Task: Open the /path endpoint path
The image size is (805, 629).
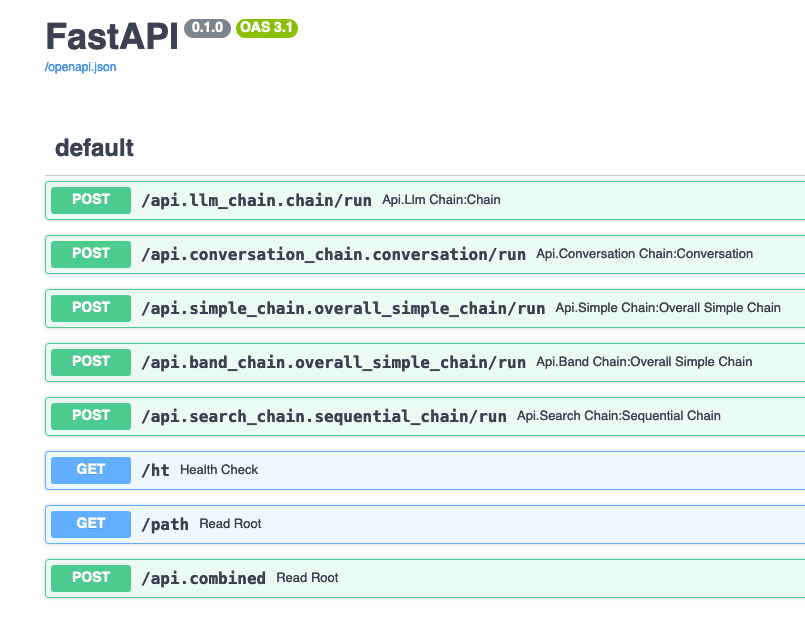Action: point(165,524)
